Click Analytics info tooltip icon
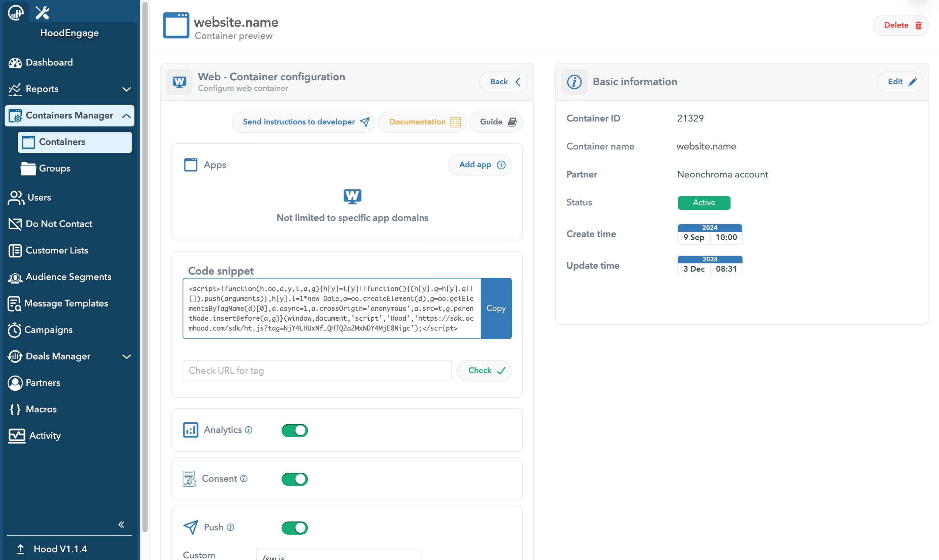This screenshot has width=939, height=560. (248, 430)
